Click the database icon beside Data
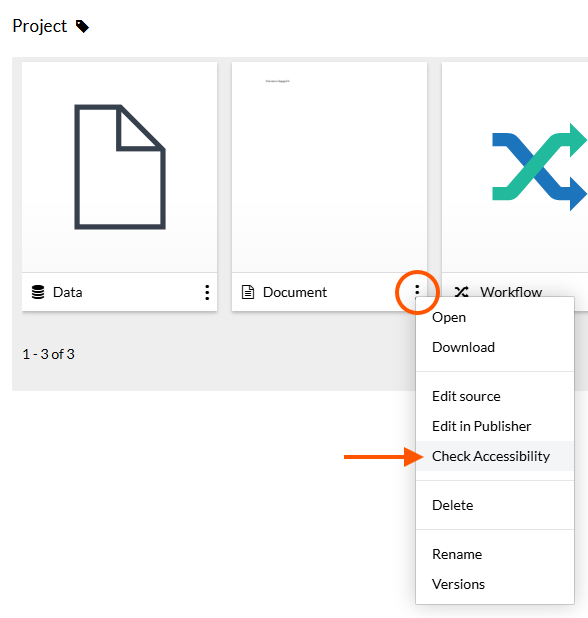 point(38,292)
